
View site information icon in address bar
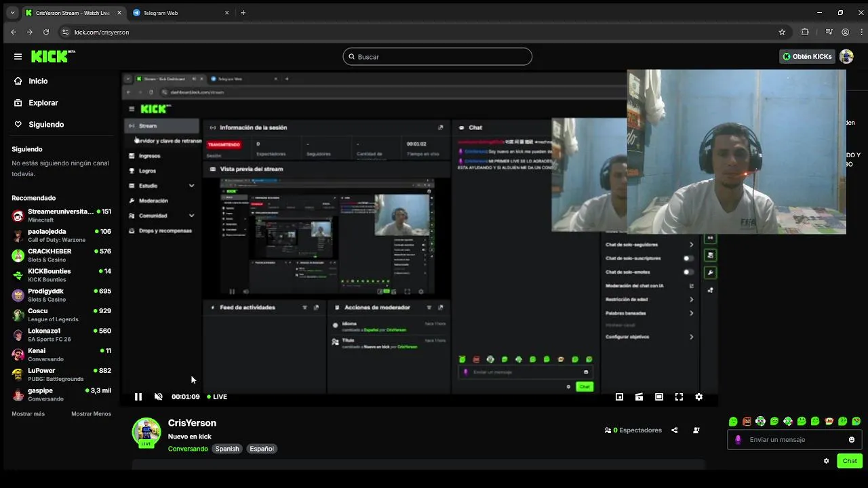[65, 32]
